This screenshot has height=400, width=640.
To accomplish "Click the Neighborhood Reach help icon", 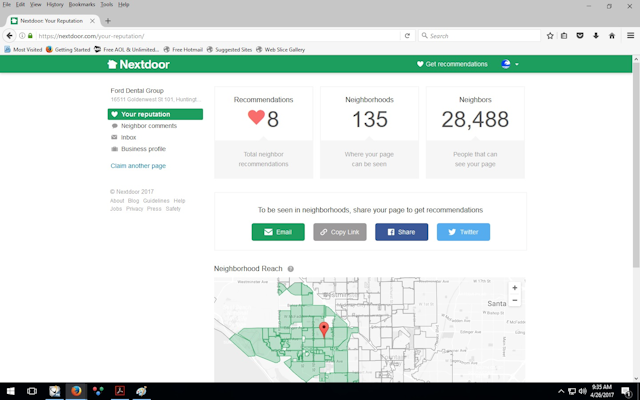I will pos(291,269).
